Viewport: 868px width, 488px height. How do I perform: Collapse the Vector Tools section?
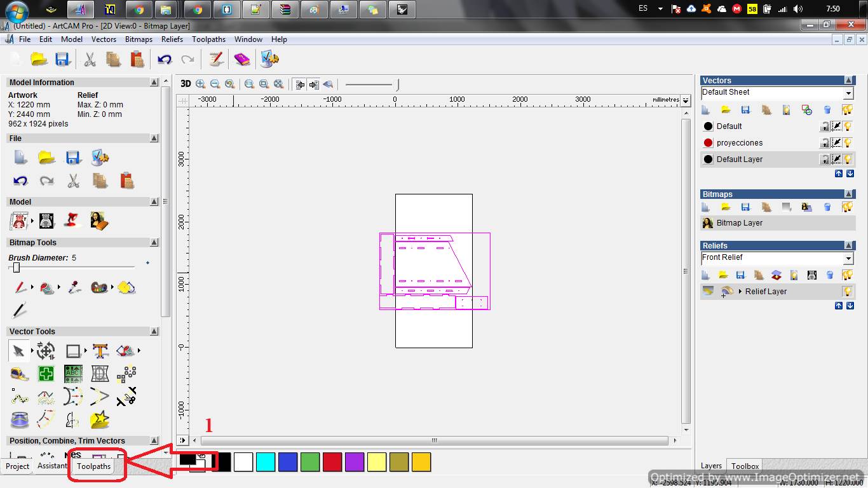[154, 332]
